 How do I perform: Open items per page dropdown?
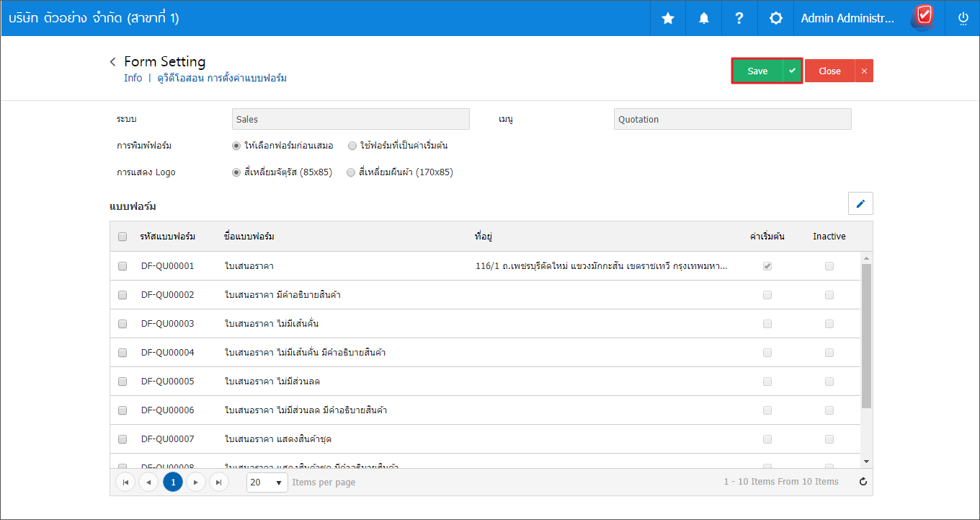(267, 482)
